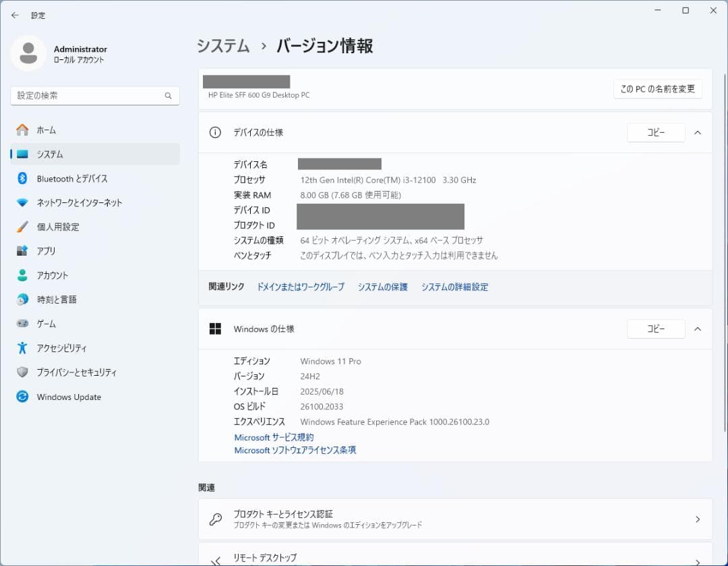Collapse the デバイスの仕様 section
Screen dimensions: 728x566
698,132
